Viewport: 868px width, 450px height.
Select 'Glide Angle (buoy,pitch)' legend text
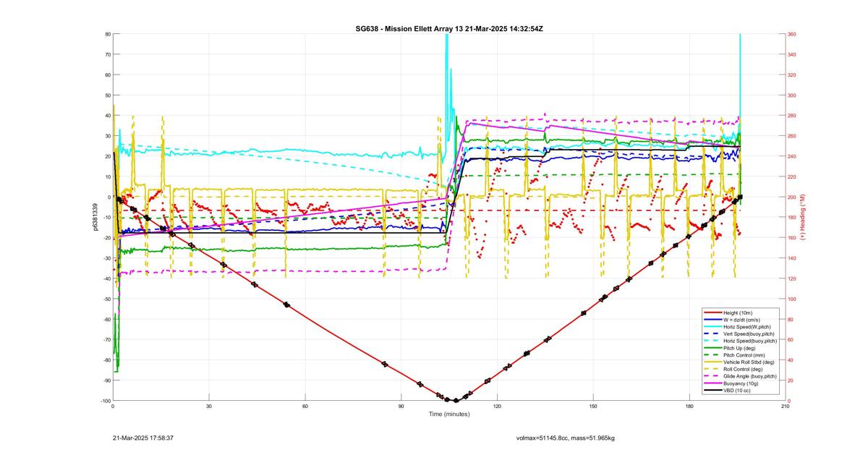point(750,376)
